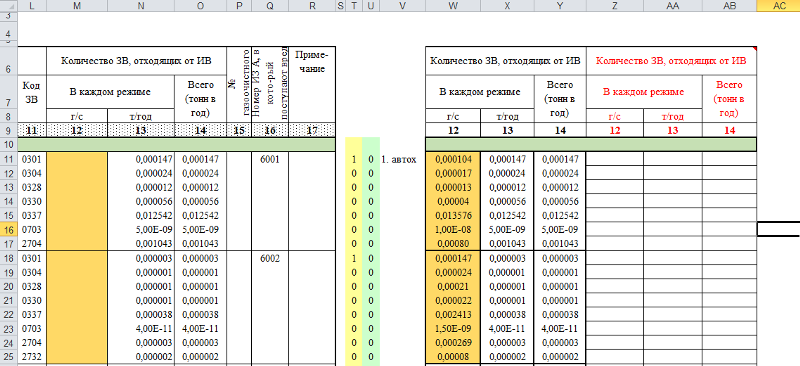Image resolution: width=800 pixels, height=366 pixels.
Task: Click 'В каждом режиме' header in column M-N
Action: coord(110,92)
